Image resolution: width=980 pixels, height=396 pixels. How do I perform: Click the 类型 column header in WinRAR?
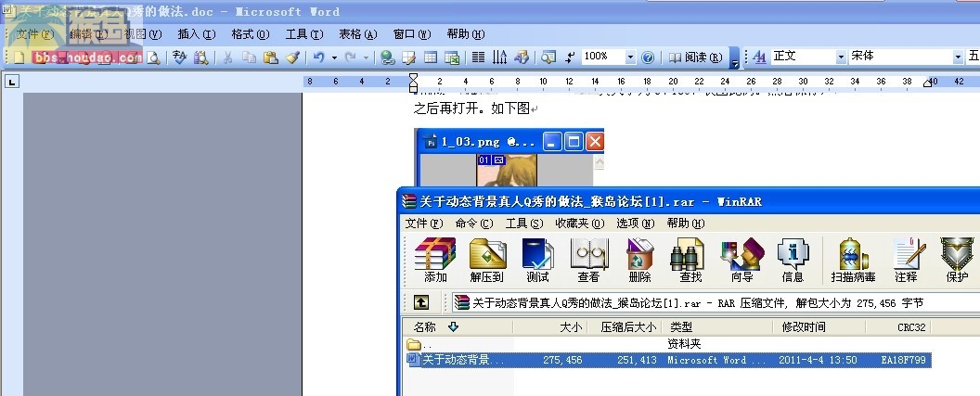point(717,326)
